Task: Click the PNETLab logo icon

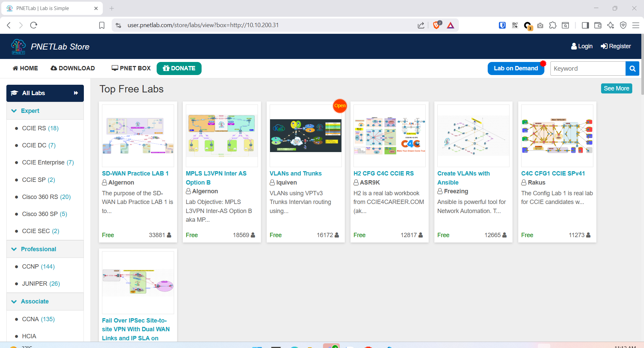Action: 18,47
